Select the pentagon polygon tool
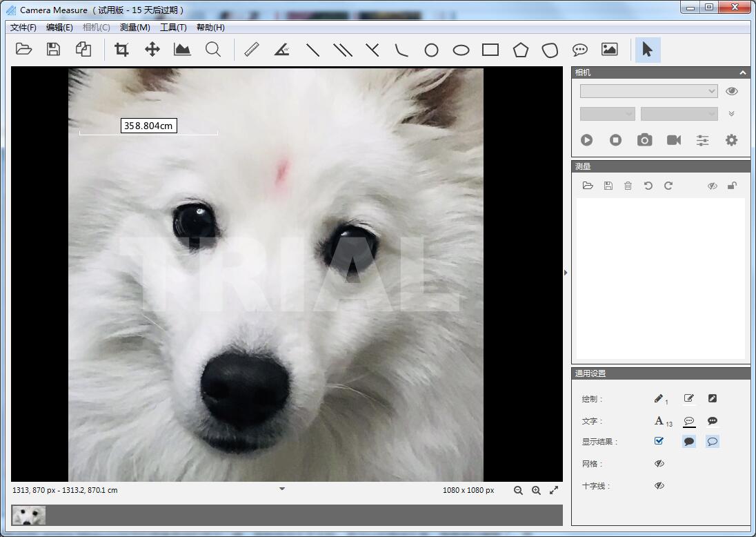 click(x=520, y=50)
